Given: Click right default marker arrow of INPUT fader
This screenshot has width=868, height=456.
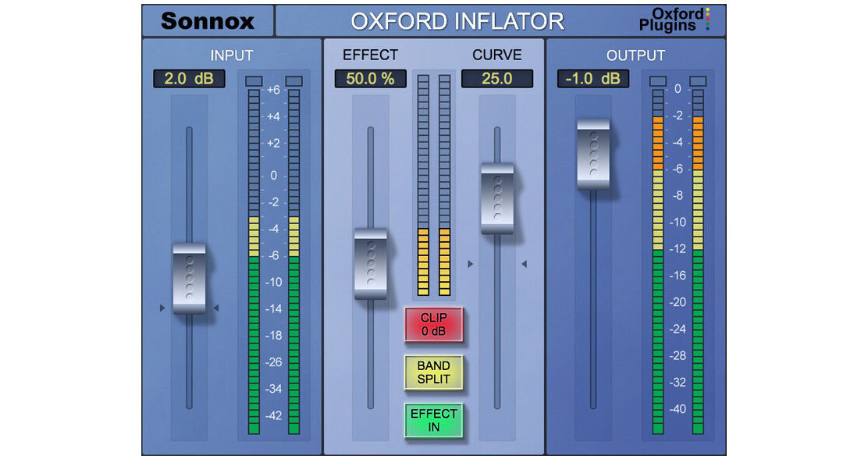Looking at the screenshot, I should click(216, 308).
